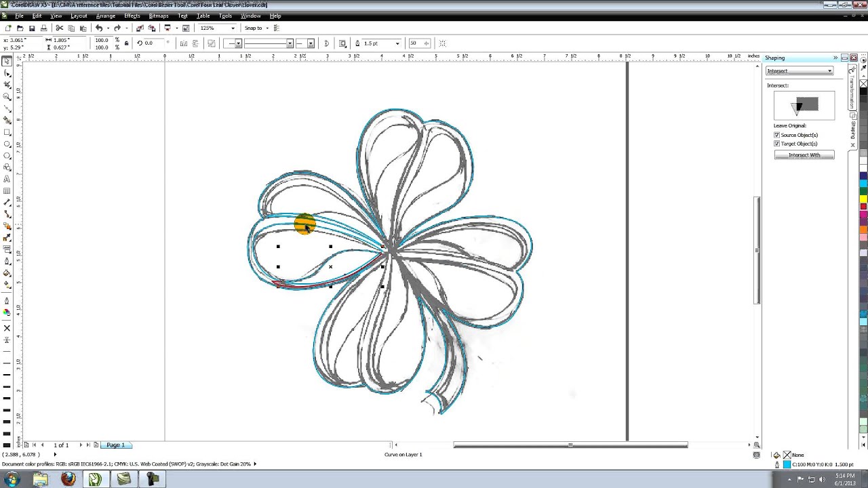Select the Outline pen tool
This screenshot has height=488, width=868.
[x=7, y=262]
